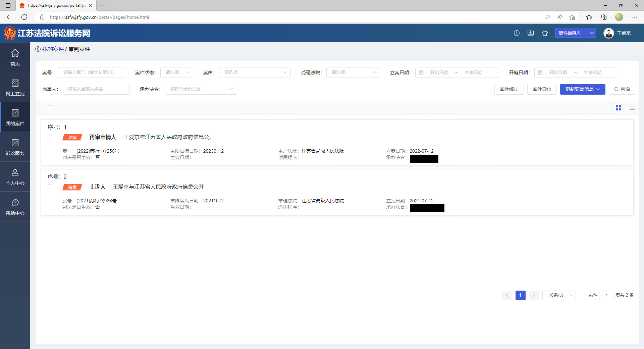
Task: Go to 网上立案 in the sidebar
Action: tap(15, 87)
